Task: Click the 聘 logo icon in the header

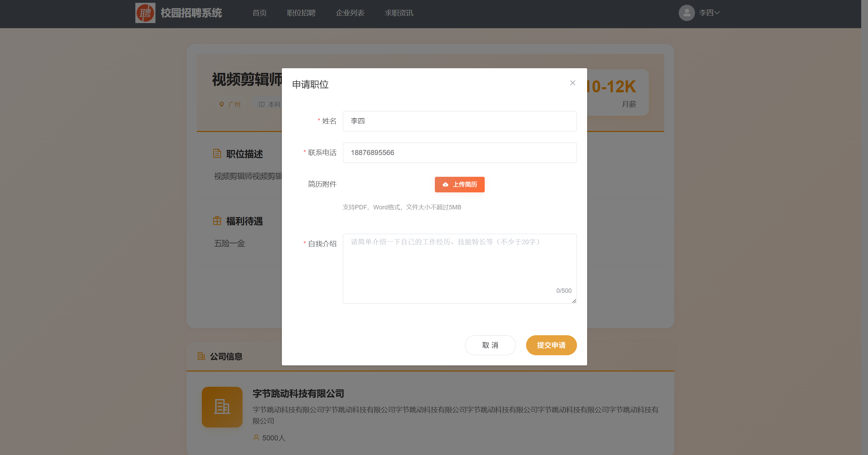Action: coord(145,13)
